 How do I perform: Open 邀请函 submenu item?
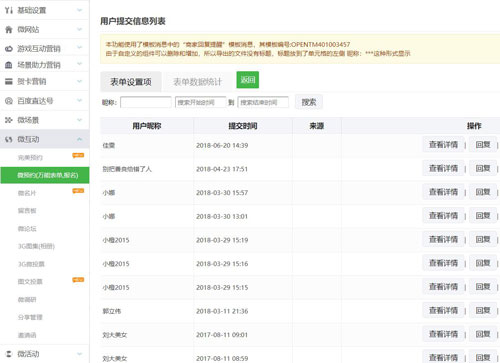coord(27,335)
